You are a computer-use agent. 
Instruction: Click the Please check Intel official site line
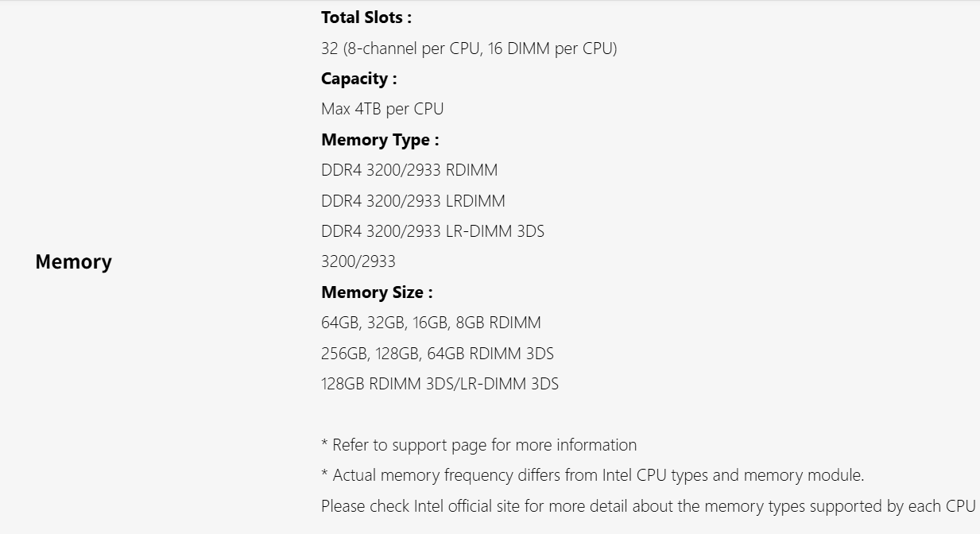point(648,506)
